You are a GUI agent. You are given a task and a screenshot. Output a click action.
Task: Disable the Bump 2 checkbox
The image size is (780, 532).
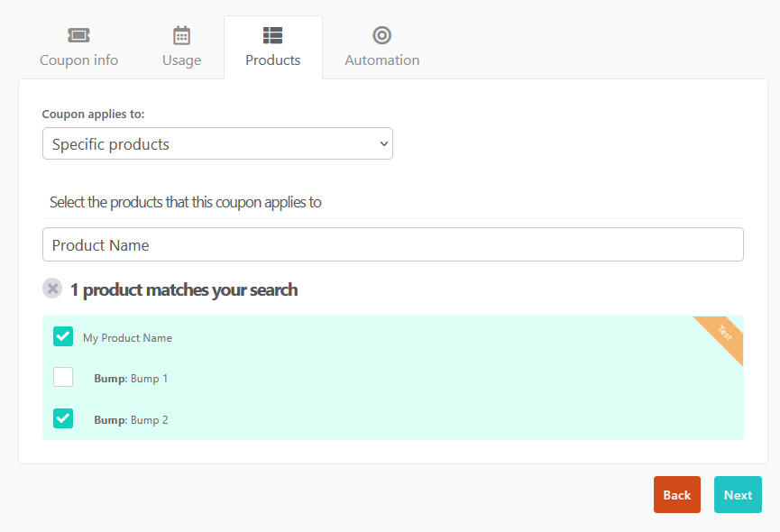[63, 418]
